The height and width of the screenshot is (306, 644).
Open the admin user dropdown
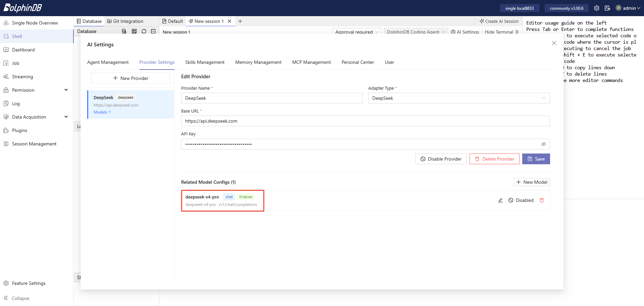coord(628,8)
